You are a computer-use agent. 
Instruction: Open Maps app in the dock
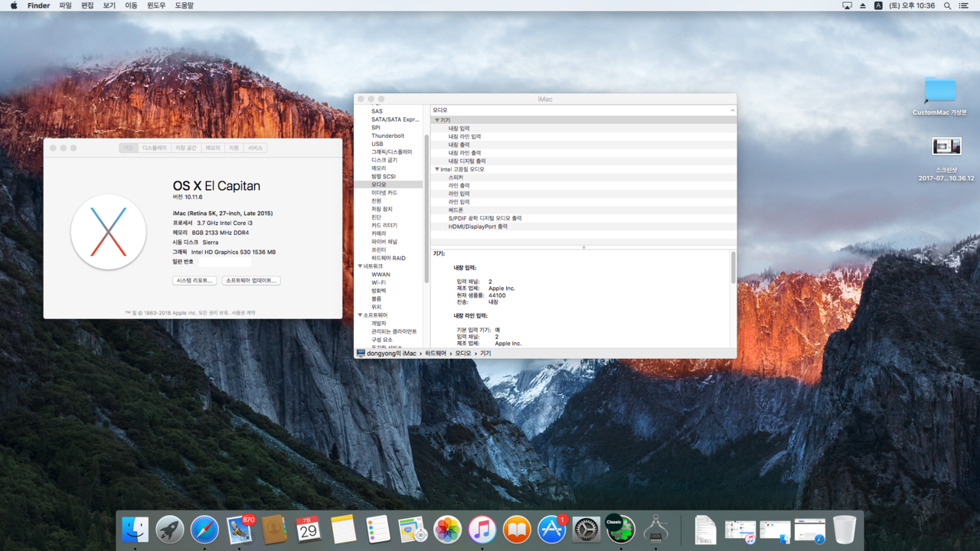413,529
